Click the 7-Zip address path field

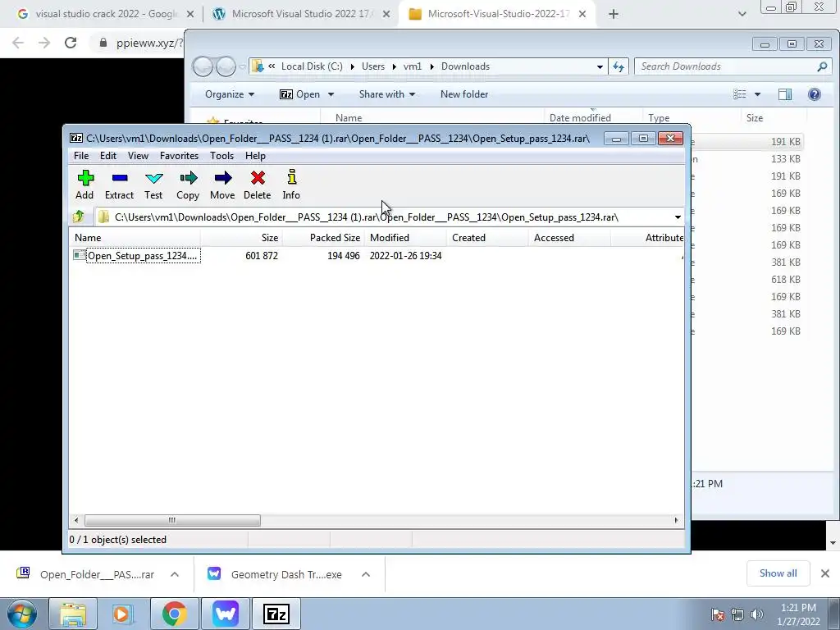(x=384, y=217)
